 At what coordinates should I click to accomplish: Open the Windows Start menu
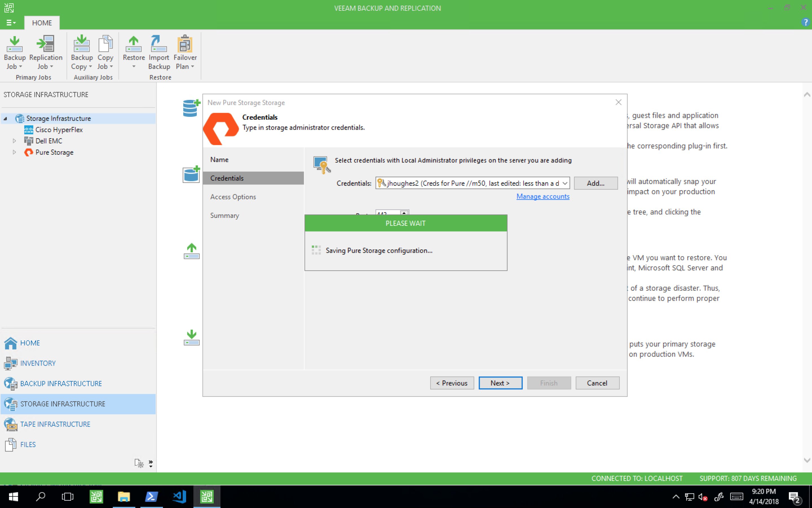click(14, 497)
